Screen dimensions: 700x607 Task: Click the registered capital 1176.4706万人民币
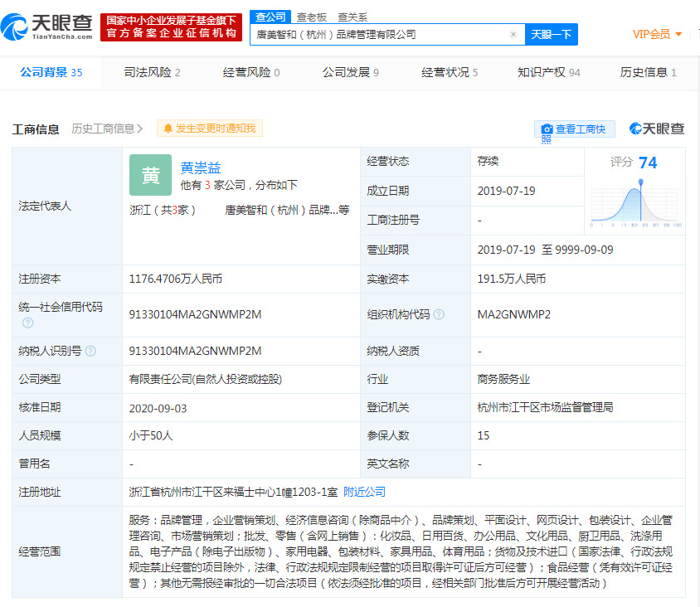176,279
